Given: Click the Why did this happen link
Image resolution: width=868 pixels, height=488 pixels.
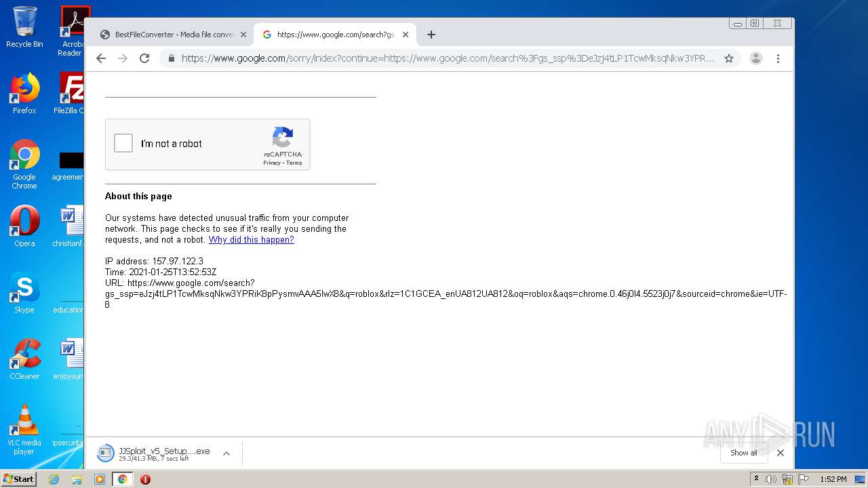Looking at the screenshot, I should 251,240.
